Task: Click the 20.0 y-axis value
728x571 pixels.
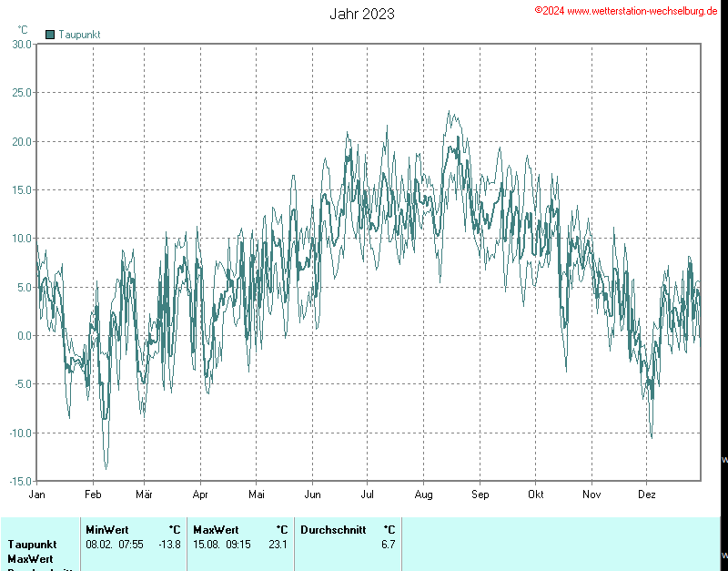Action: coord(22,141)
